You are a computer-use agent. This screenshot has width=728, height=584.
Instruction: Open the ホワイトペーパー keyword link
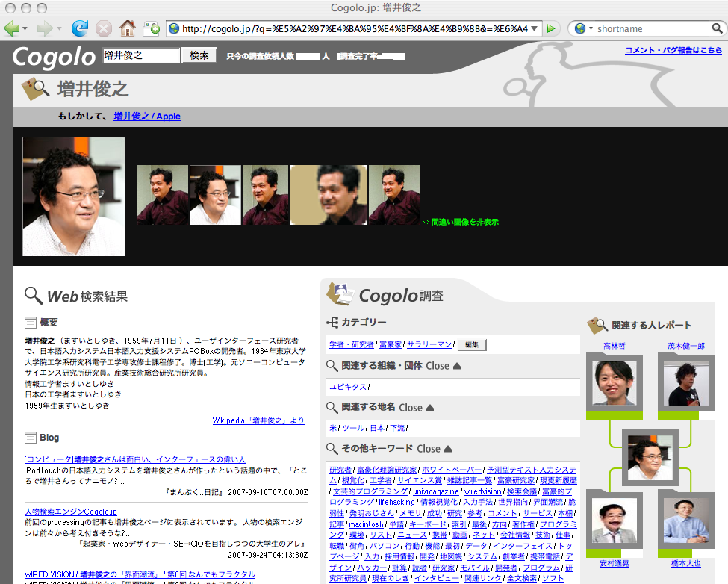click(452, 470)
